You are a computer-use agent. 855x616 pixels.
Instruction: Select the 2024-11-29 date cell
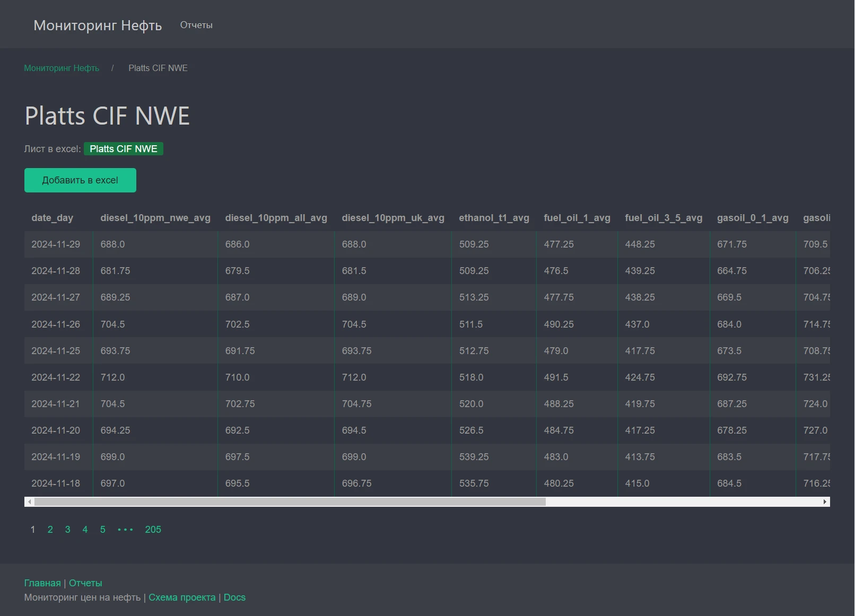[56, 244]
